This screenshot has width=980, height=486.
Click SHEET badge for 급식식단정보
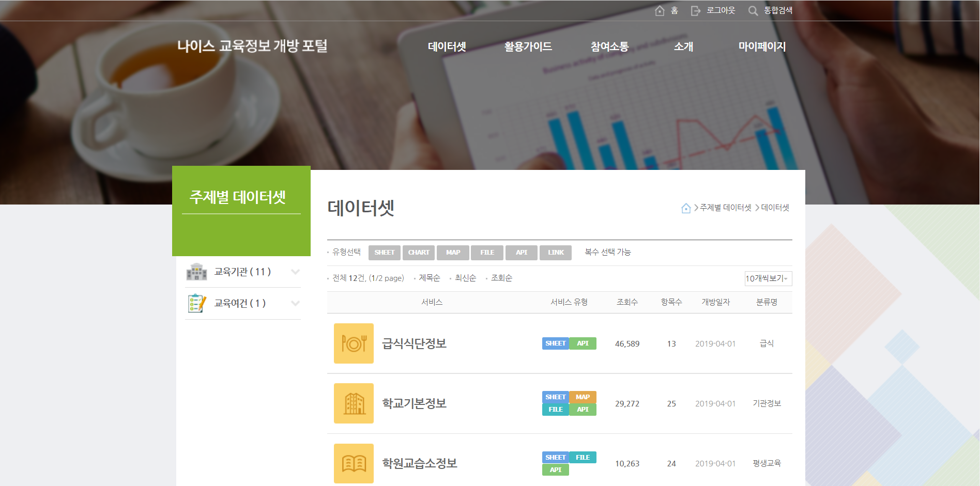(556, 343)
